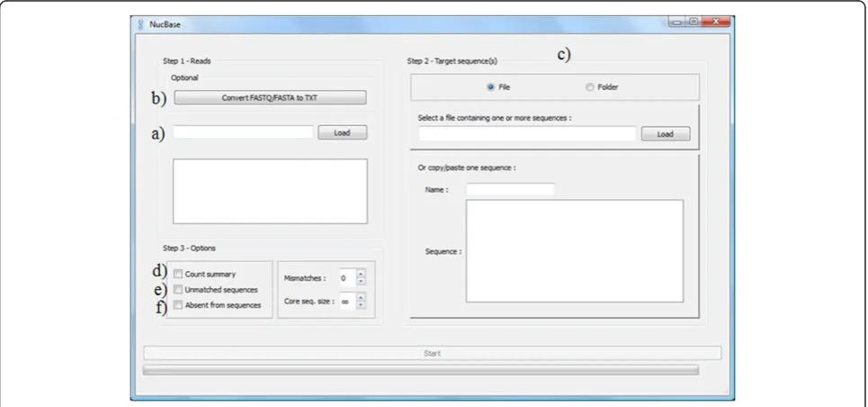Enable the Absent from sequences checkbox

tap(178, 305)
